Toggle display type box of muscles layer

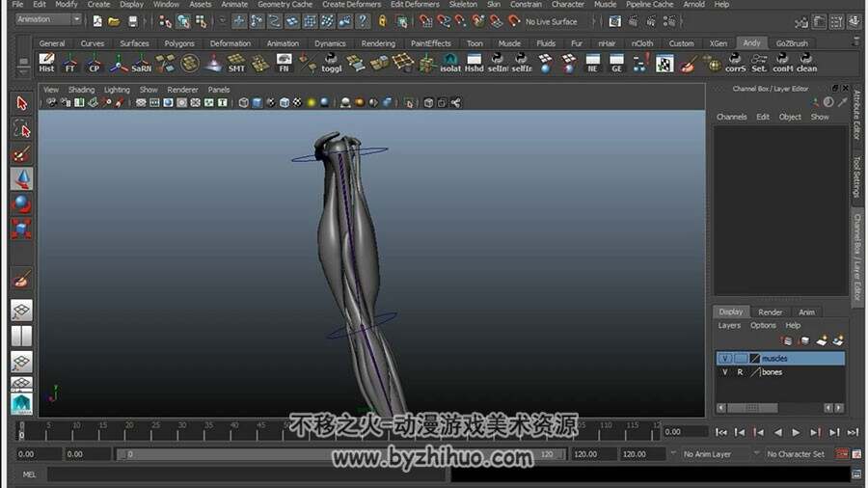[740, 359]
